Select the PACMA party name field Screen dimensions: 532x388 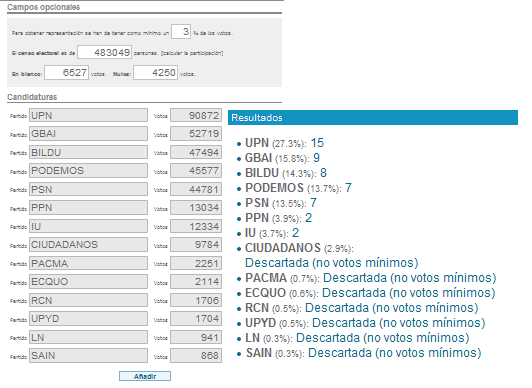click(x=88, y=263)
